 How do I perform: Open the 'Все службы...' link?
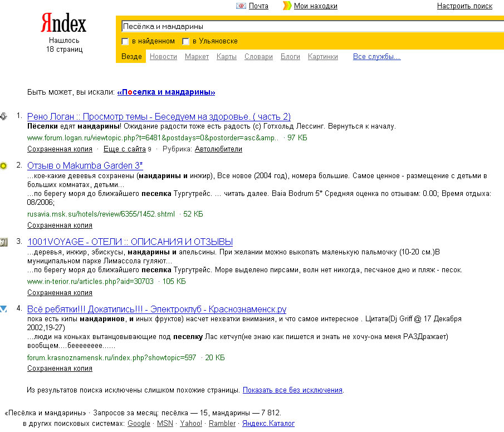click(376, 57)
